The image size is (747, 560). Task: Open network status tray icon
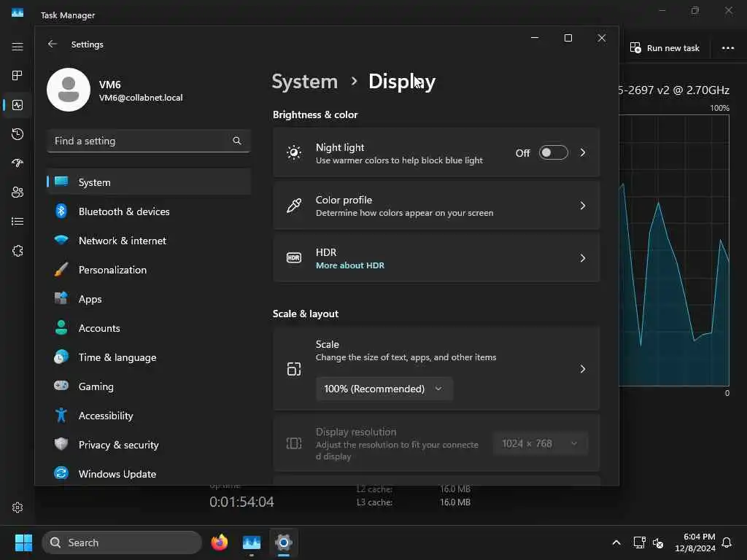(x=639, y=542)
